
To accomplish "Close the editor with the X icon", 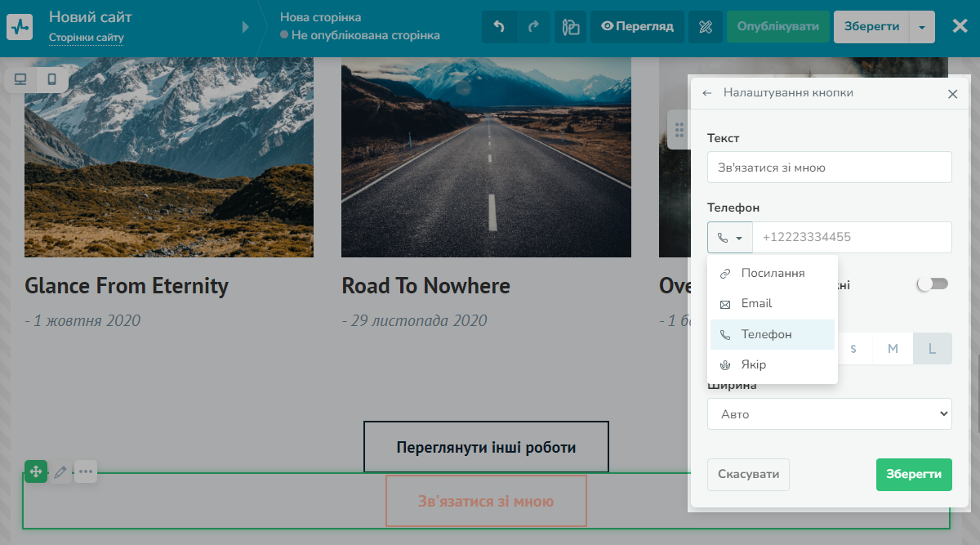I will click(x=960, y=26).
